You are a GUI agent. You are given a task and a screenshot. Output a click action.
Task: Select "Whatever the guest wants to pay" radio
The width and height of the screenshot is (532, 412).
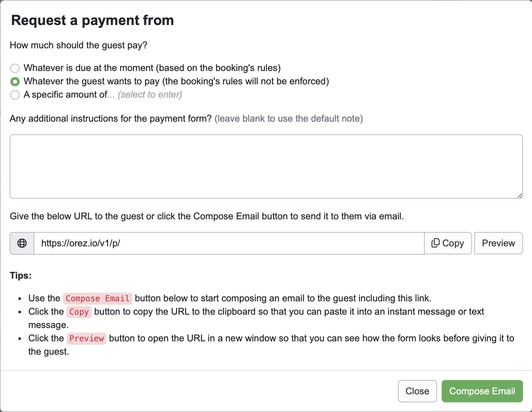click(15, 82)
